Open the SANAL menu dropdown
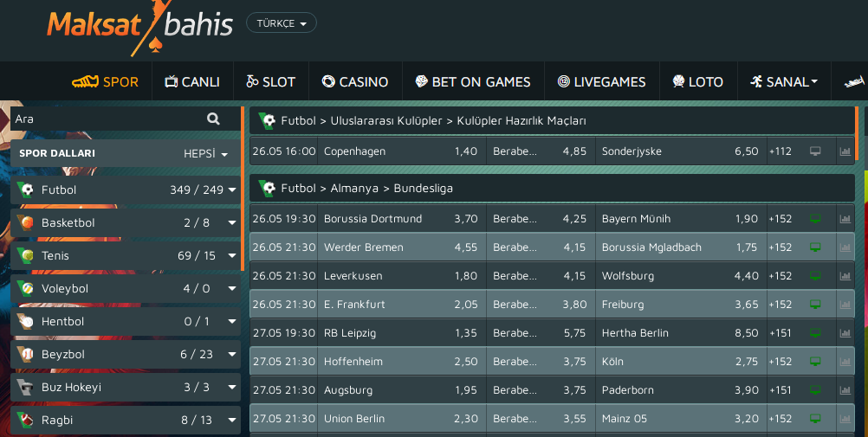Image resolution: width=868 pixels, height=437 pixels. click(784, 82)
